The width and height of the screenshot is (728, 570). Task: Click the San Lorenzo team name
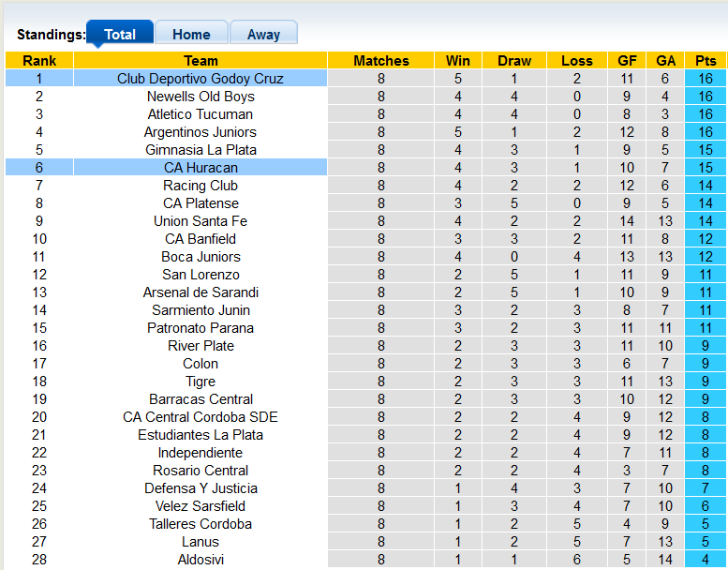pyautogui.click(x=201, y=275)
